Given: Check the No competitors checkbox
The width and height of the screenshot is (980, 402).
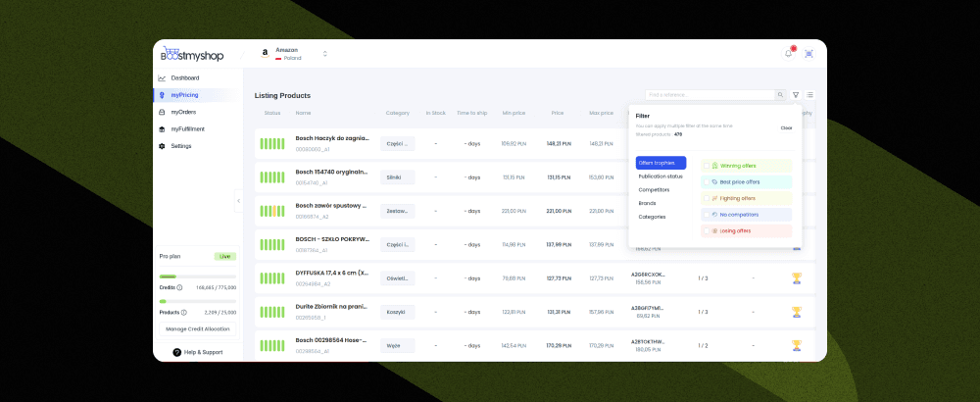Looking at the screenshot, I should click(707, 215).
